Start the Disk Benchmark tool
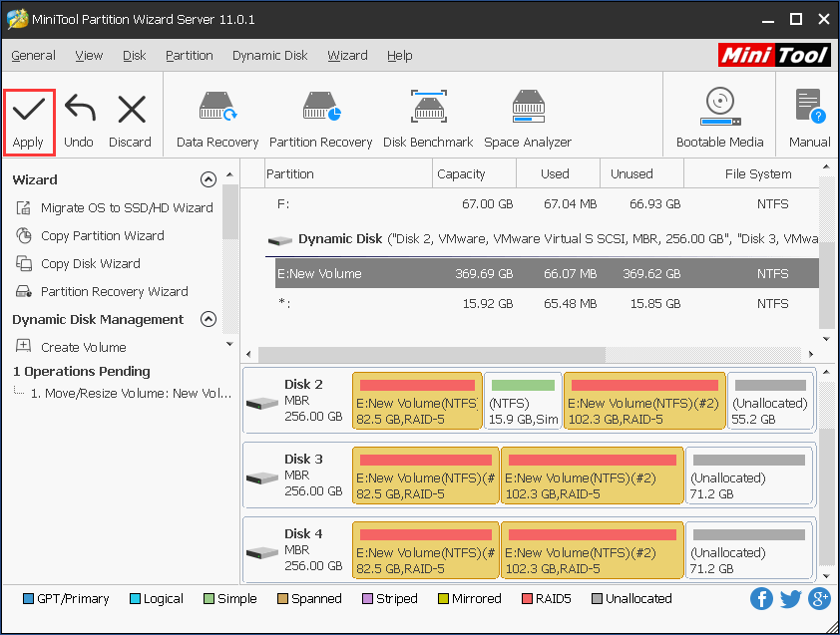This screenshot has height=635, width=840. (x=427, y=115)
